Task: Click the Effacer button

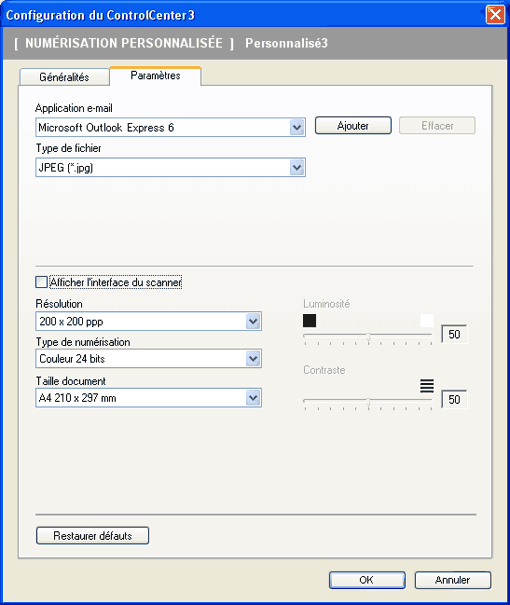Action: 437,125
